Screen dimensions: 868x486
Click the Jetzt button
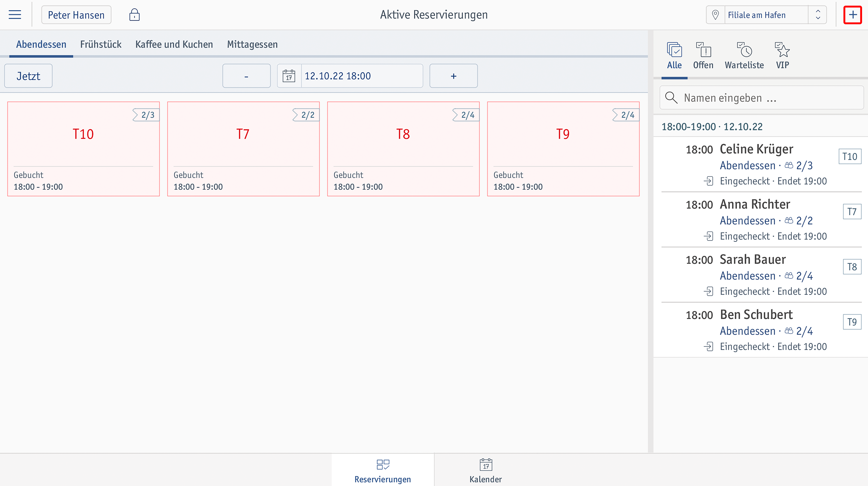(x=28, y=76)
